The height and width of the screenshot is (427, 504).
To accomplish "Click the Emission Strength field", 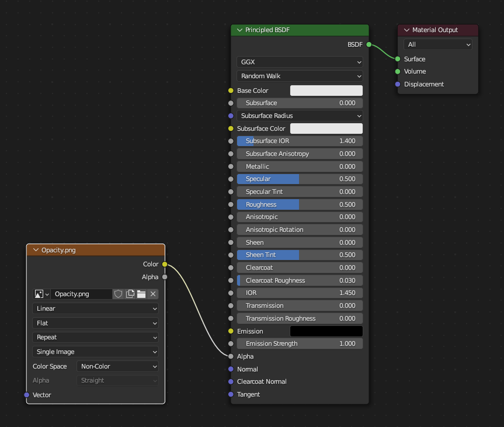I will (300, 343).
